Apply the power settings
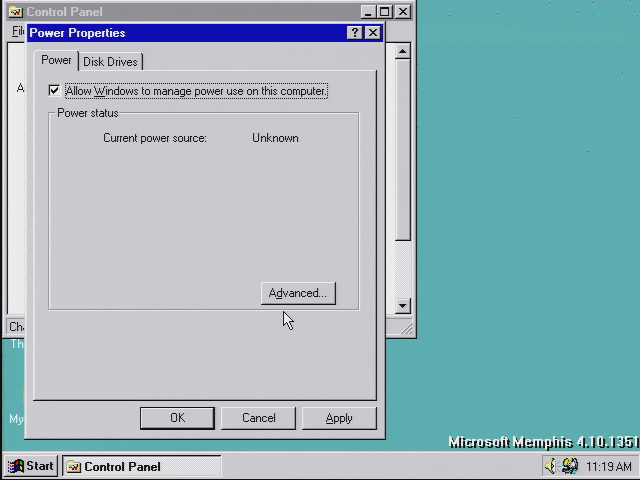The height and width of the screenshot is (480, 640). click(x=339, y=418)
